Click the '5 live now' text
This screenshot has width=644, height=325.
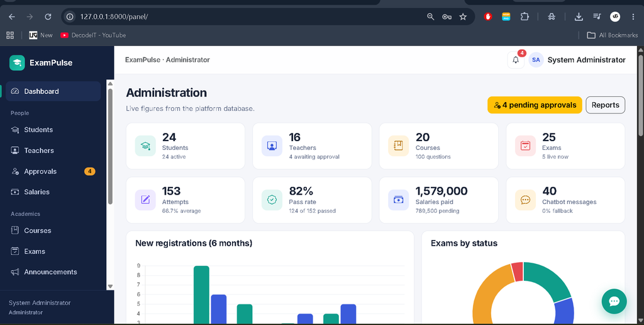[555, 157]
